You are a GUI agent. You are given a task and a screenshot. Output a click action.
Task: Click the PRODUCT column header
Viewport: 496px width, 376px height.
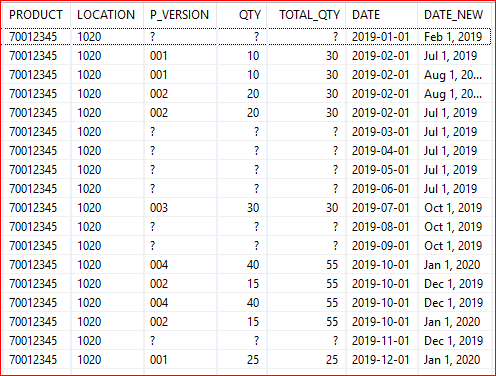(36, 15)
